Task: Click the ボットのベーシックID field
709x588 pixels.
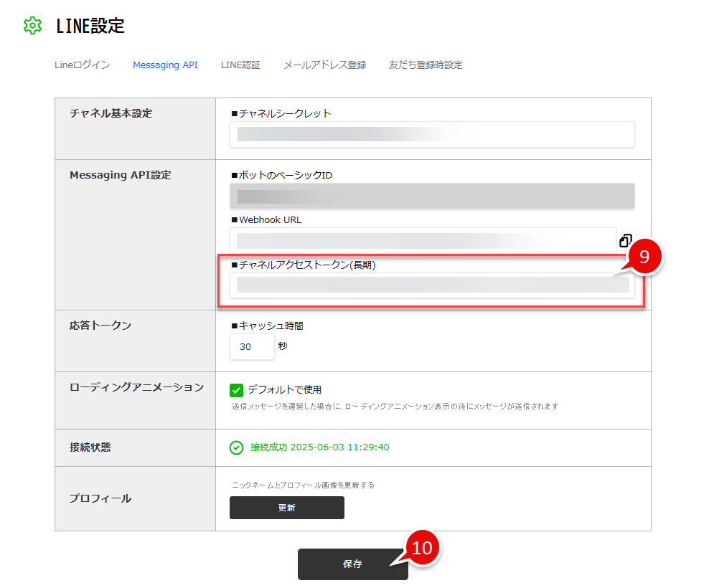Action: [x=432, y=196]
